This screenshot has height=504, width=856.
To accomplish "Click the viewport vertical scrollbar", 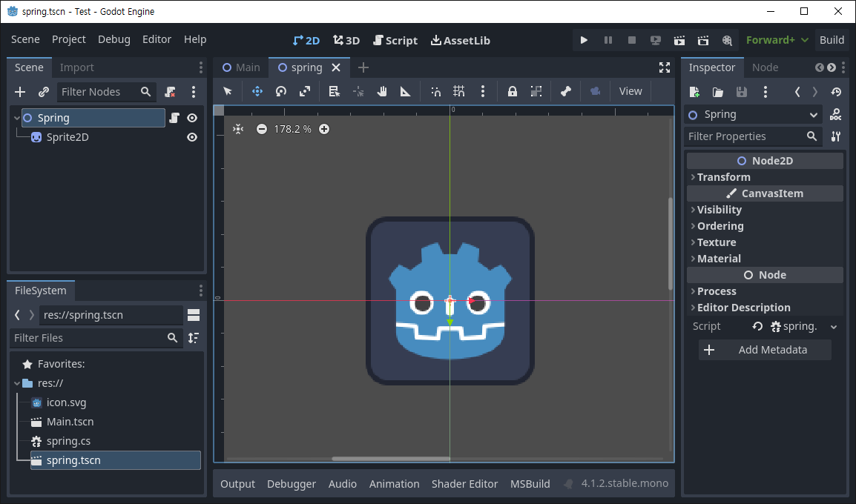I will [x=671, y=243].
